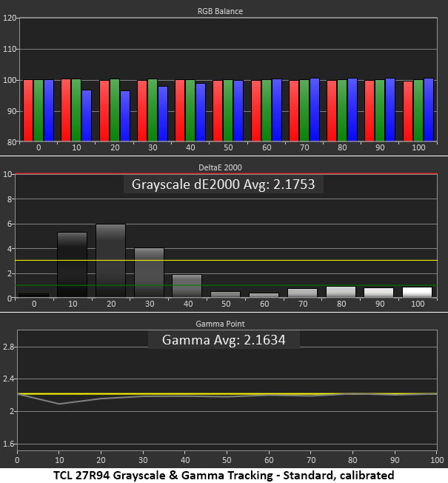Viewport: 448px width, 483px height.
Task: Click the blue bar at 10 in RGB Balance
Action: click(87, 116)
